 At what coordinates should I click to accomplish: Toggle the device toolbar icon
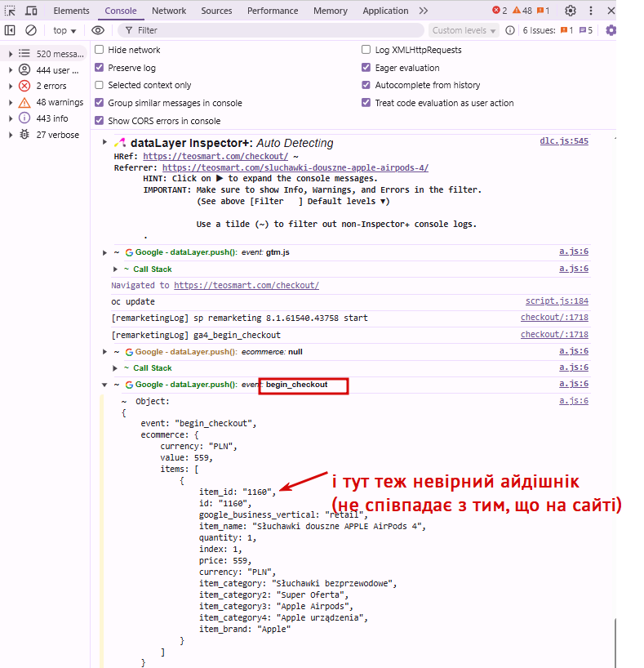pyautogui.click(x=31, y=11)
